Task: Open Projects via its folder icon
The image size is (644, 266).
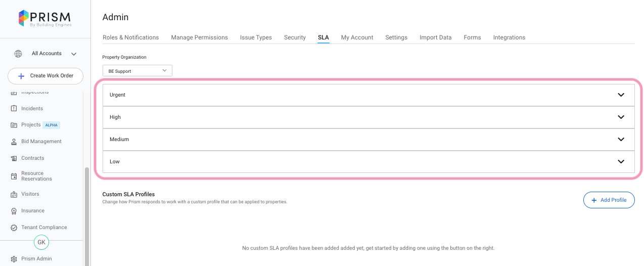Action: click(x=14, y=125)
